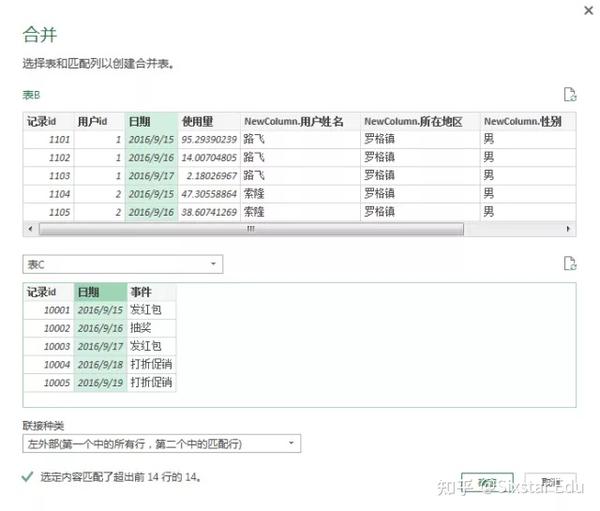Close the merge dialog with the X
This screenshot has height=511, width=600.
(x=589, y=10)
